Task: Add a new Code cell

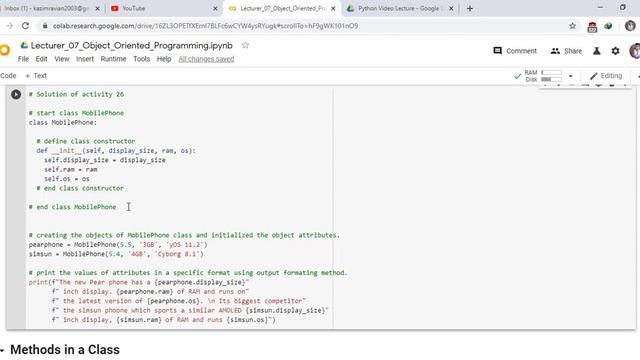Action: click(x=8, y=76)
